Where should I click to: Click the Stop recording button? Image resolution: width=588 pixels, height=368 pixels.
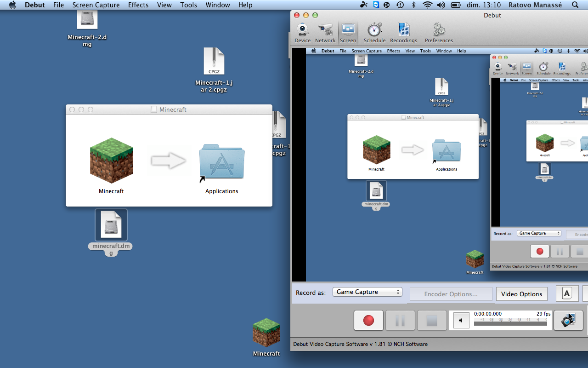(x=432, y=320)
